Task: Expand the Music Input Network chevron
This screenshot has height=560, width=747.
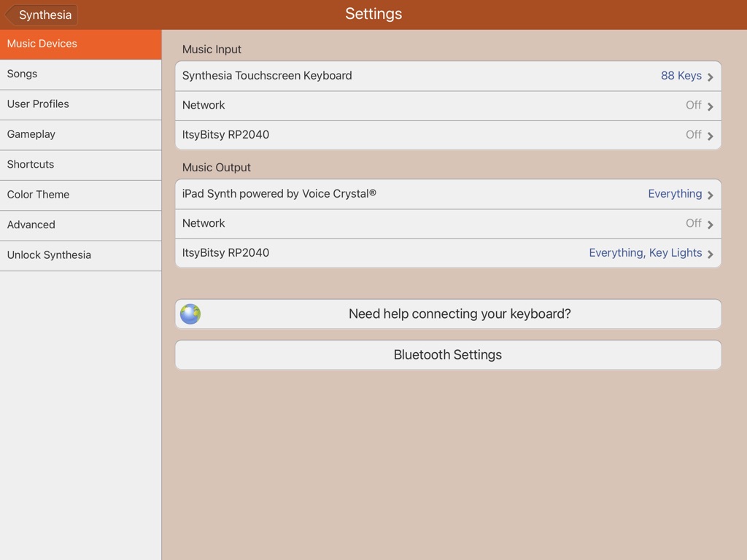Action: click(x=711, y=106)
